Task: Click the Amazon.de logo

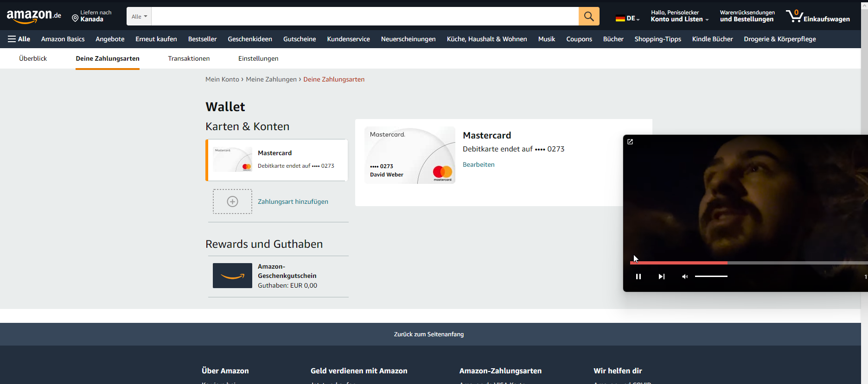Action: [33, 16]
